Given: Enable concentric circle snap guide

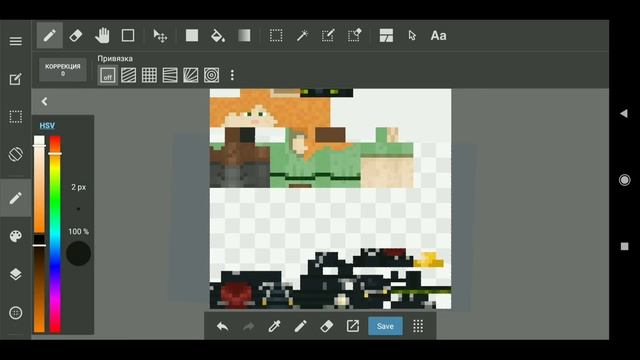Looking at the screenshot, I should tap(211, 76).
